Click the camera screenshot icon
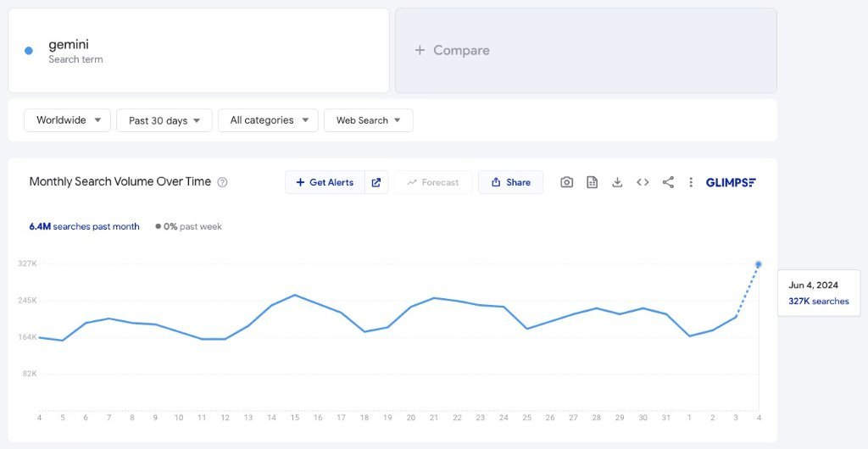Viewport: 868px width, 449px height. 567,182
